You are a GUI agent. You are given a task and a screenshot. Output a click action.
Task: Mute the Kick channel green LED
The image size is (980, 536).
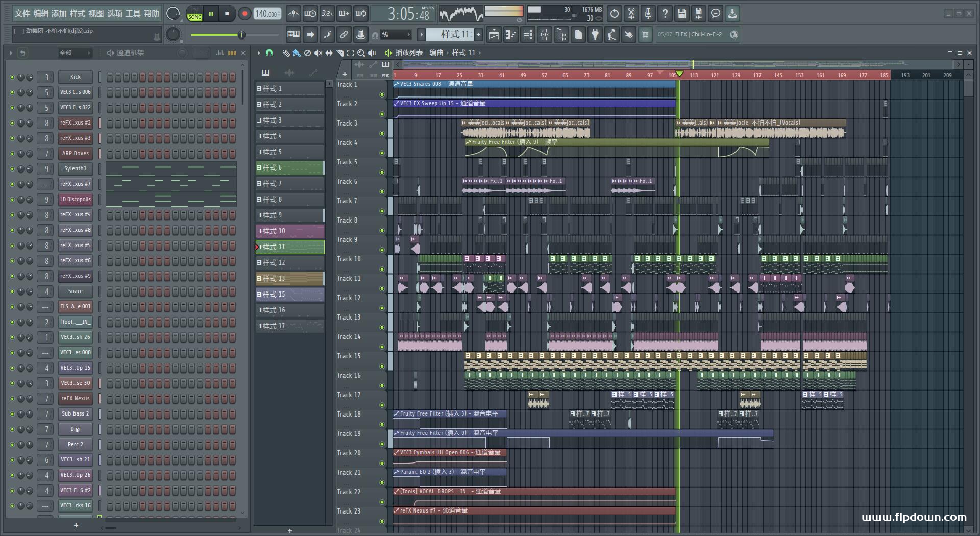point(12,77)
